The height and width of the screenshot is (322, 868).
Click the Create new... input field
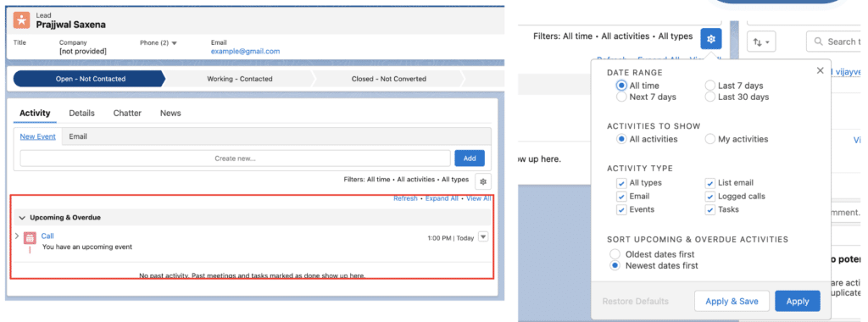tap(236, 158)
